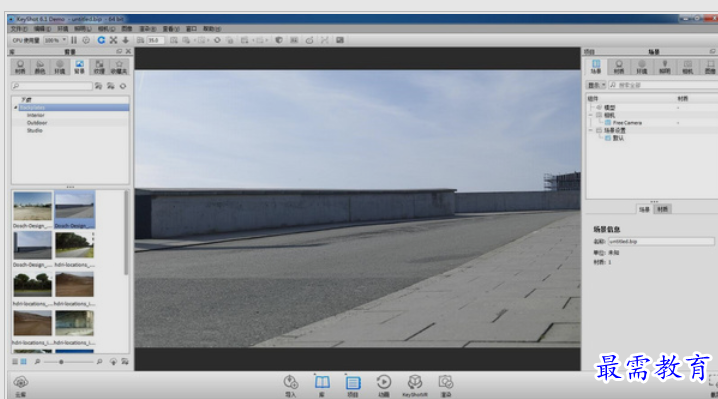Open the 云库 Cloud Library button
The height and width of the screenshot is (399, 718).
[x=21, y=385]
